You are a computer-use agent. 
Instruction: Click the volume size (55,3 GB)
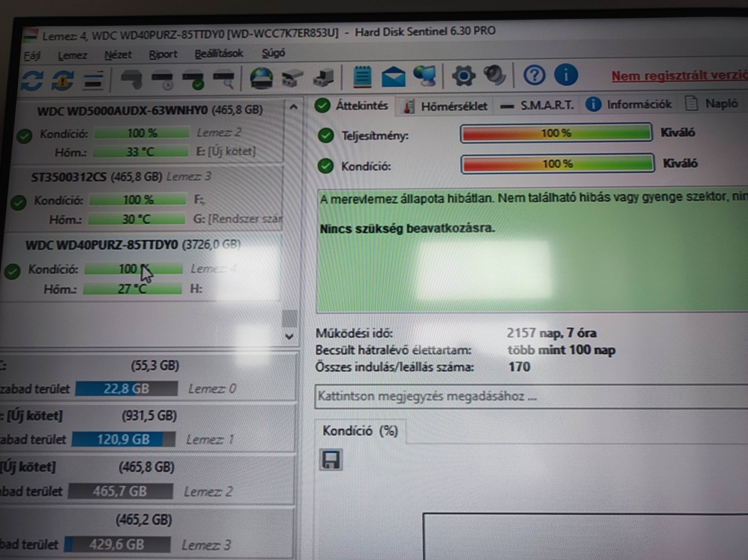tap(155, 366)
